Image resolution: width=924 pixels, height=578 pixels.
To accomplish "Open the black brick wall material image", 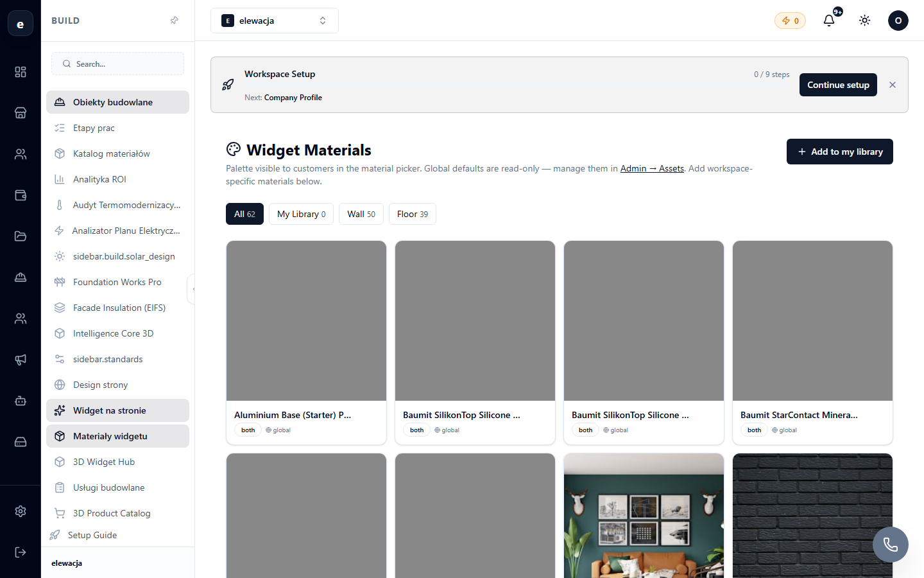I will point(812,516).
